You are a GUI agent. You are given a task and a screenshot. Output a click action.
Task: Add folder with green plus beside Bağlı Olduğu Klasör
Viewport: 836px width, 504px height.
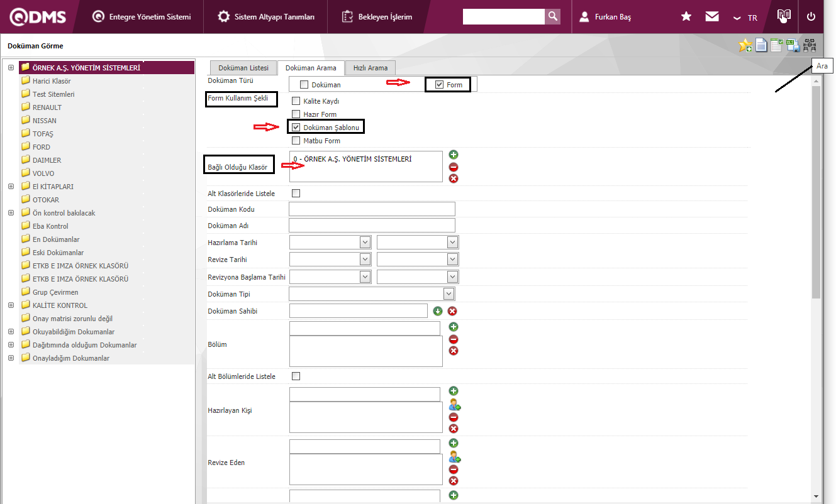click(x=454, y=155)
